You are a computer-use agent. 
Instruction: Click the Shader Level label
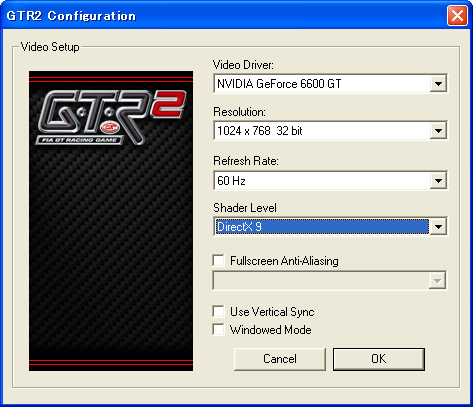pyautogui.click(x=245, y=208)
